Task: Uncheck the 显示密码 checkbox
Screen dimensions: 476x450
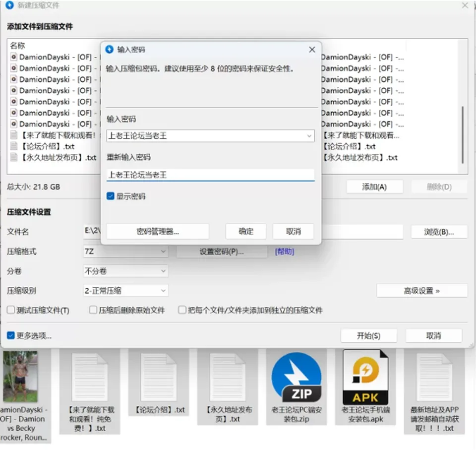Action: pos(111,196)
